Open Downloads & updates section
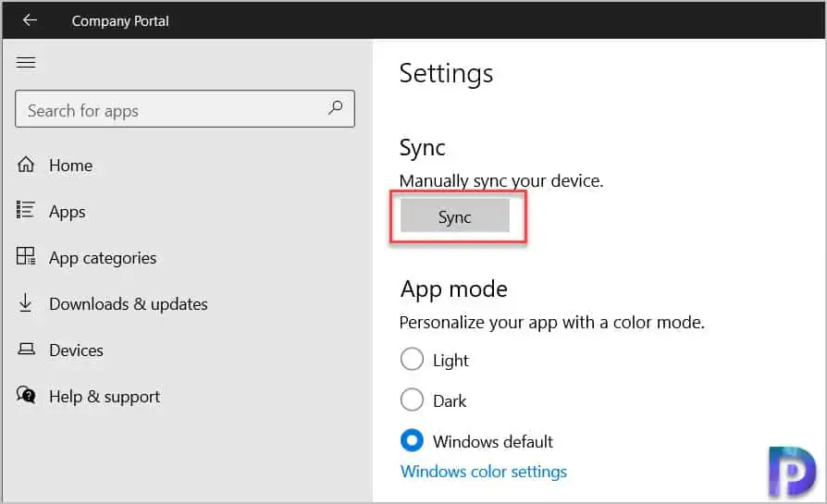Viewport: 827px width, 504px height. (129, 304)
